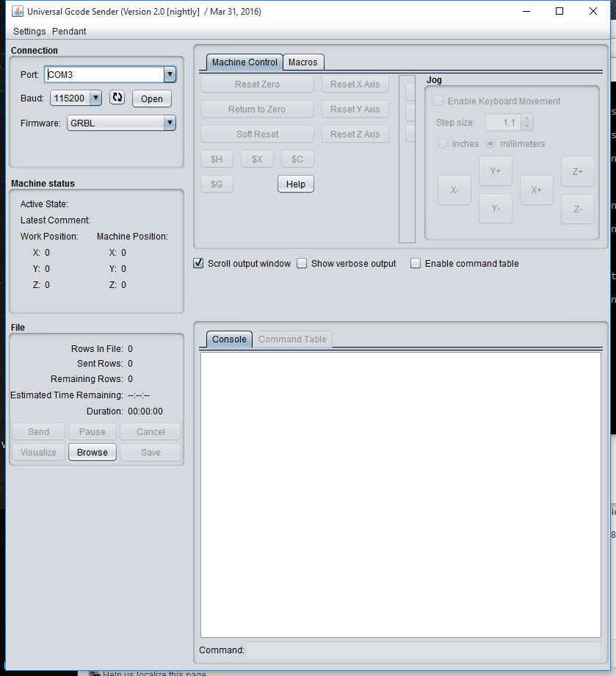
Task: Minimize the Universal Gcode Sender window
Action: coord(526,11)
